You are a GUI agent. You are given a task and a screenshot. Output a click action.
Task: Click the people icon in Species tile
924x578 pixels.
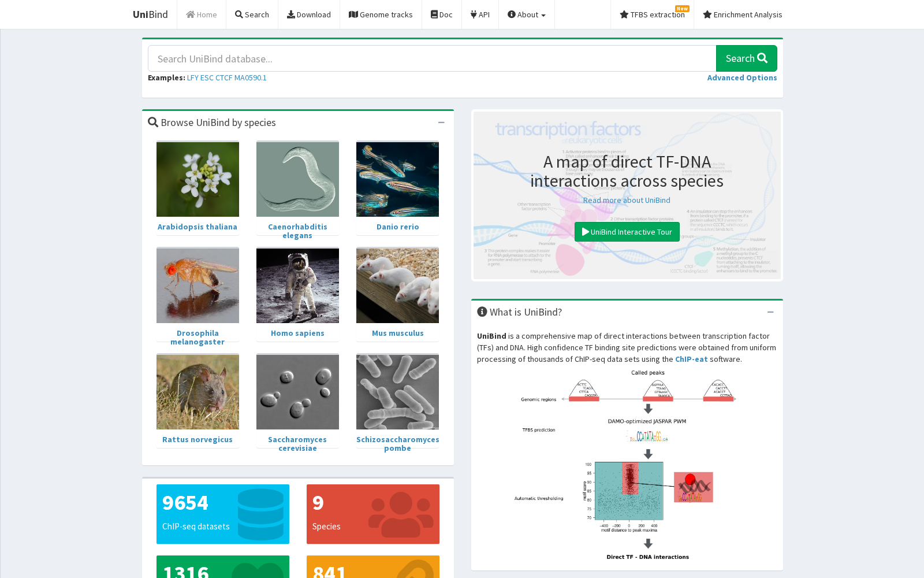click(401, 514)
